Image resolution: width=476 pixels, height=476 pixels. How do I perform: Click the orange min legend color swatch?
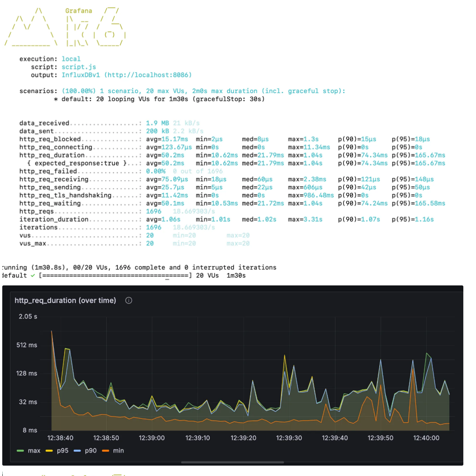[x=105, y=451]
